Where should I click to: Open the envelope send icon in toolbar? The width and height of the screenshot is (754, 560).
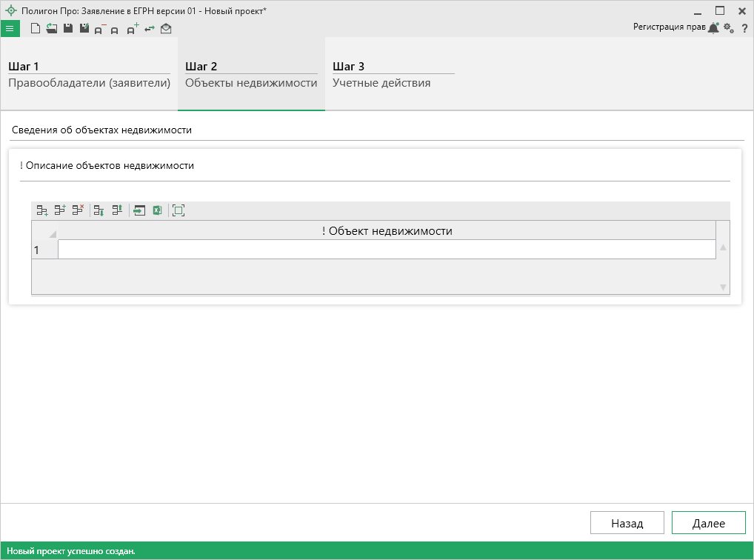(x=166, y=29)
